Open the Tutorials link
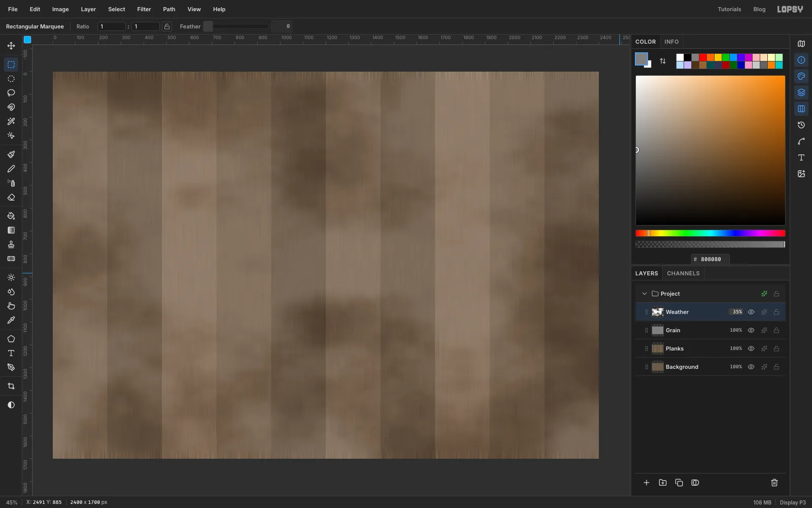The height and width of the screenshot is (508, 812). click(x=729, y=9)
